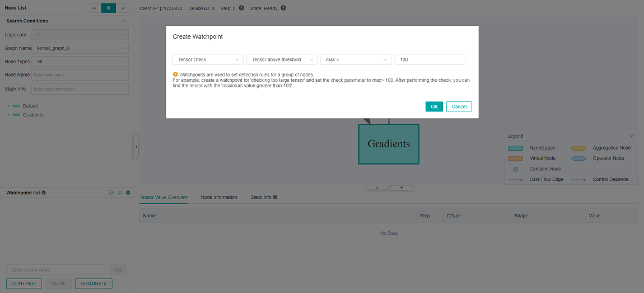
Task: Open the 'max >' parameter dropdown
Action: click(356, 59)
